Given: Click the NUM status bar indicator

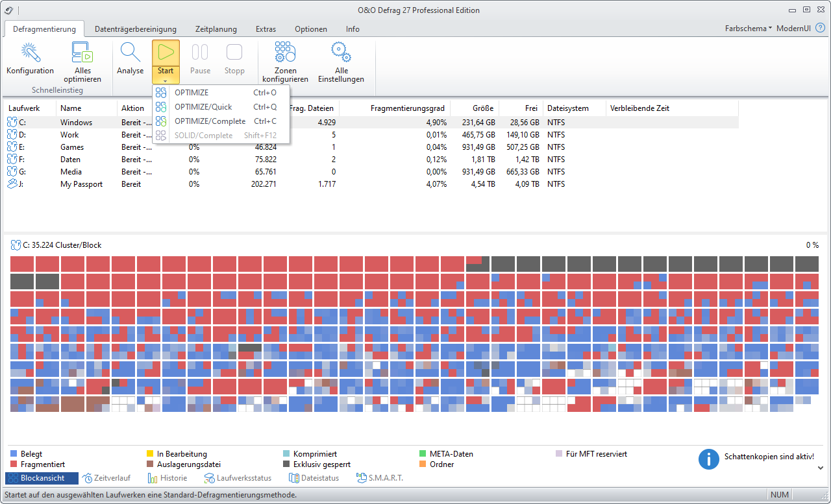Looking at the screenshot, I should point(780,495).
